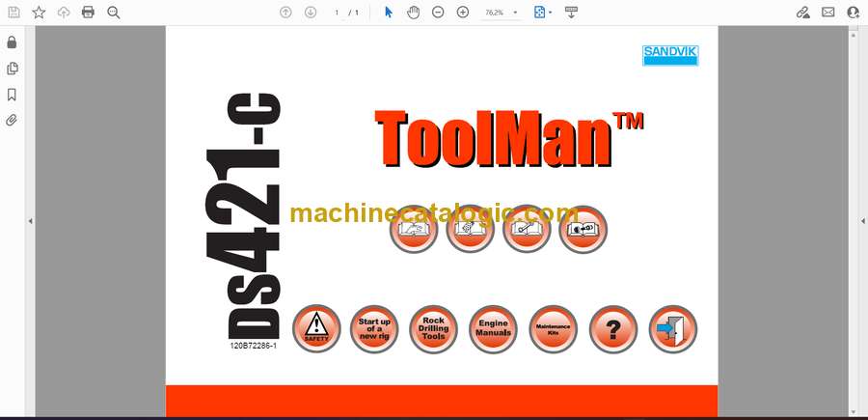The image size is (868, 420).
Task: Open the operator manual book button
Action: [414, 230]
